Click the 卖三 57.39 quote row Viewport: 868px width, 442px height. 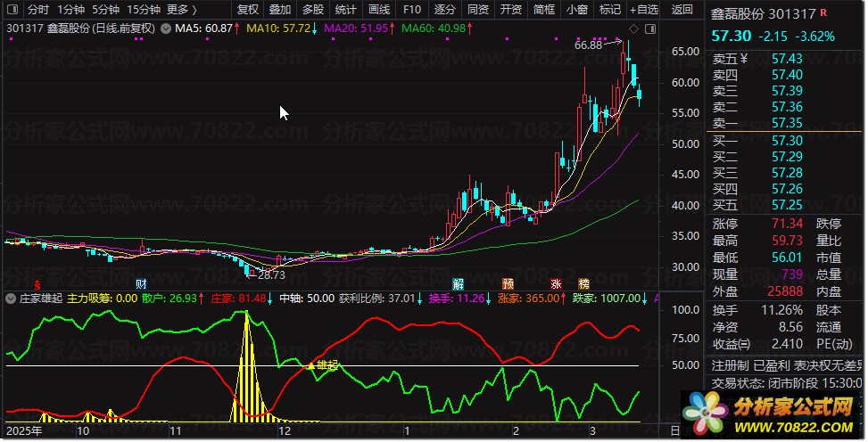coord(784,91)
